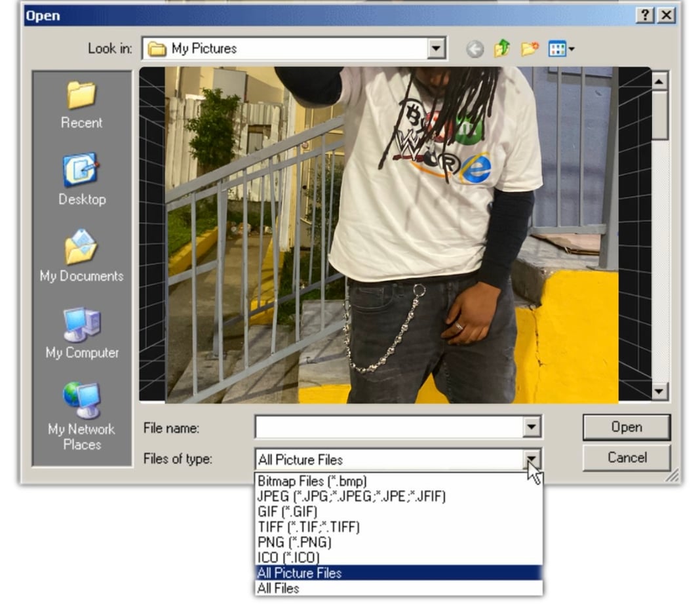Open the Look in dropdown
The width and height of the screenshot is (700, 604).
point(436,48)
